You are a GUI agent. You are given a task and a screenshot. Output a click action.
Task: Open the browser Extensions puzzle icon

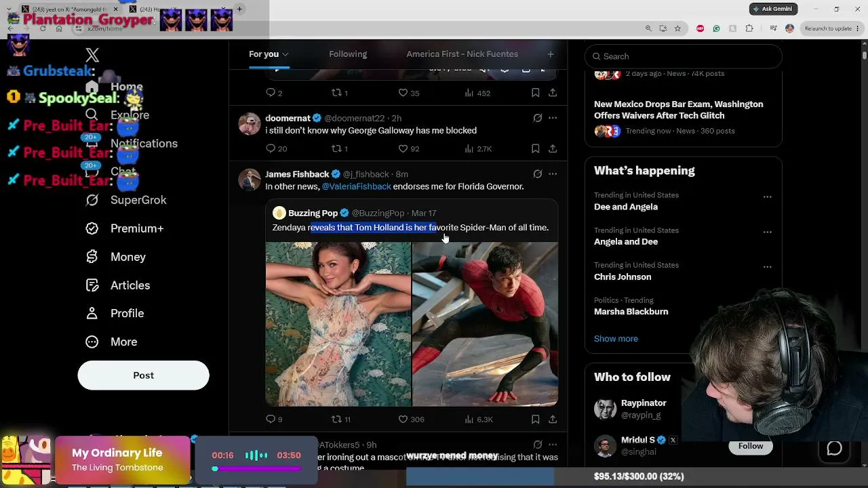[749, 28]
